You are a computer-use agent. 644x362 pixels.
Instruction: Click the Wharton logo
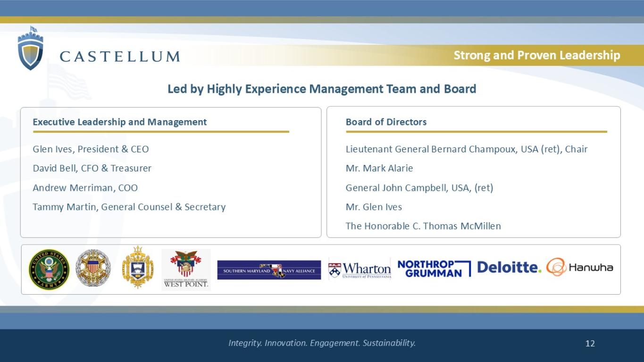(360, 270)
